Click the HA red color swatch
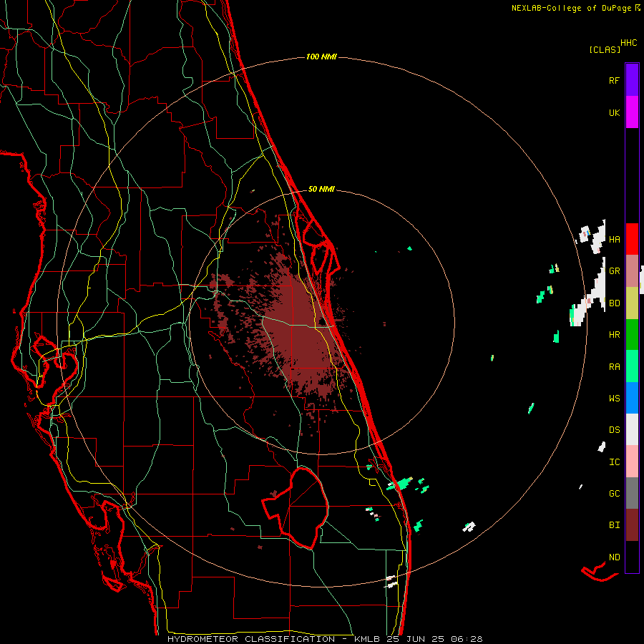 pos(632,239)
